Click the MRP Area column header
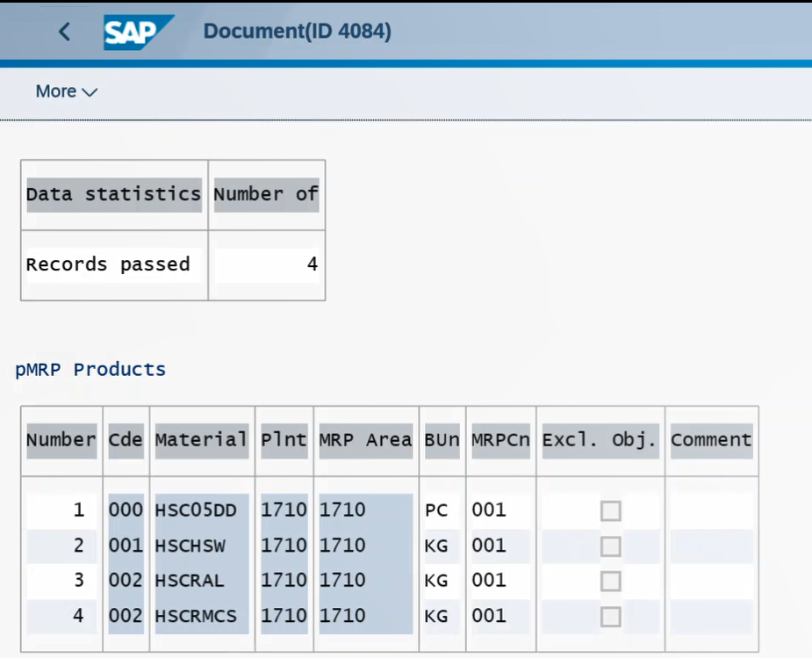Screen dimensions: 812x658 [x=365, y=440]
